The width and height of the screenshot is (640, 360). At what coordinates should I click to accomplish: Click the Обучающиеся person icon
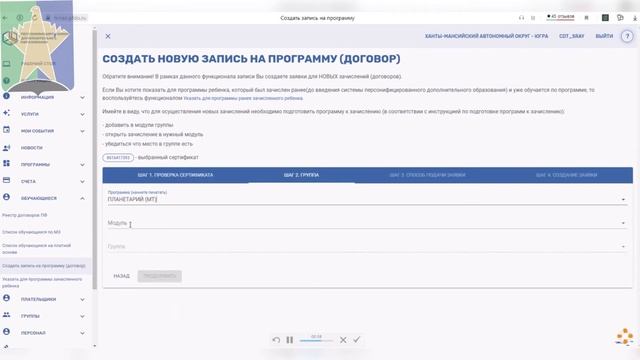[6, 197]
